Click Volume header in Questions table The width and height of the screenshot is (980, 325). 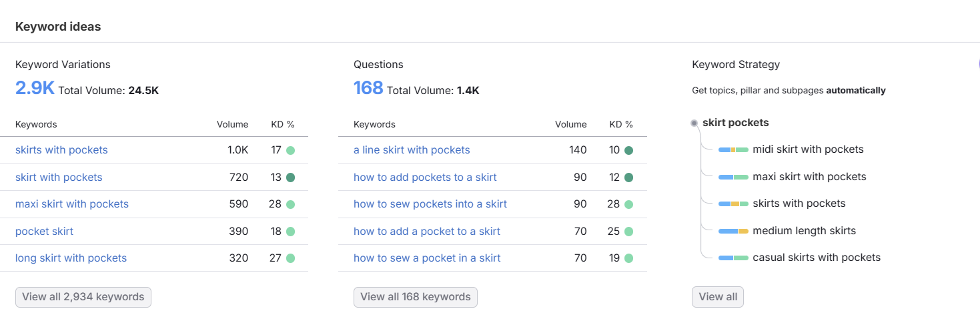[571, 124]
